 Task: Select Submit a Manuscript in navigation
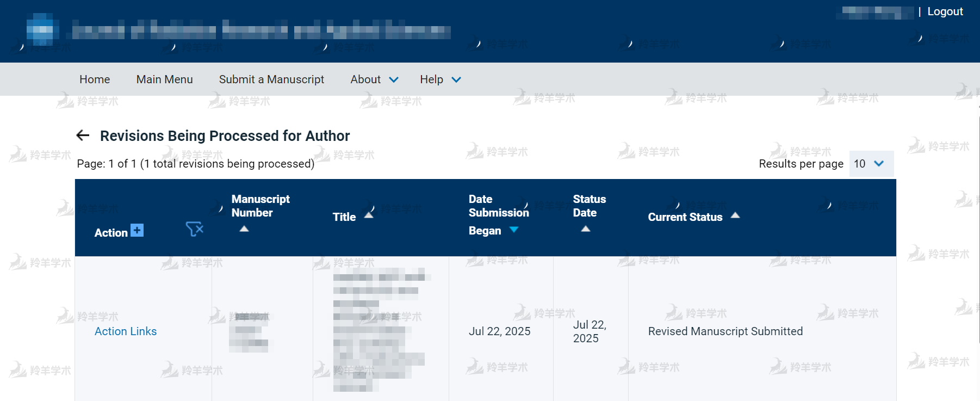pos(271,79)
